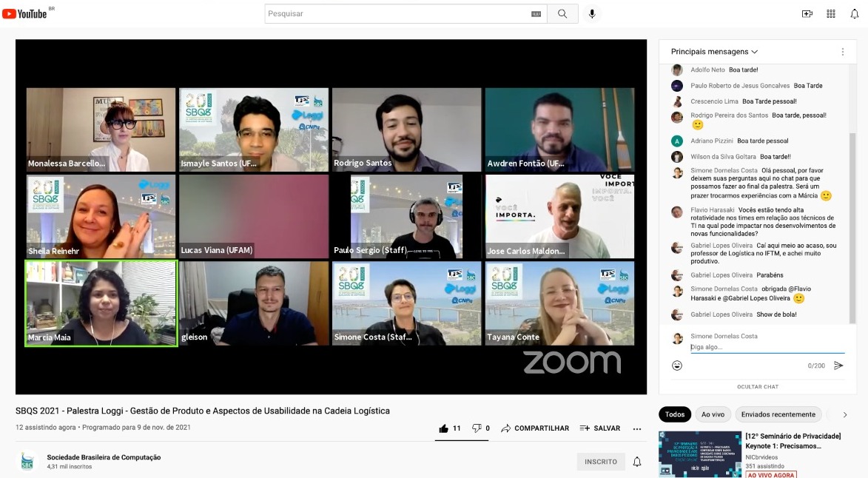Expand the Principais mensagens dropdown
The height and width of the screenshot is (478, 868).
point(714,52)
